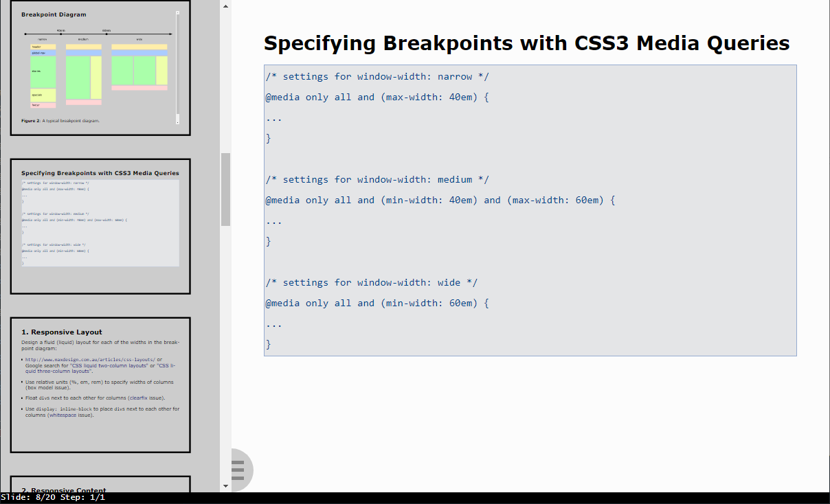Viewport: 830px width, 504px height.
Task: Click the comment line for window-width medium
Action: point(377,179)
